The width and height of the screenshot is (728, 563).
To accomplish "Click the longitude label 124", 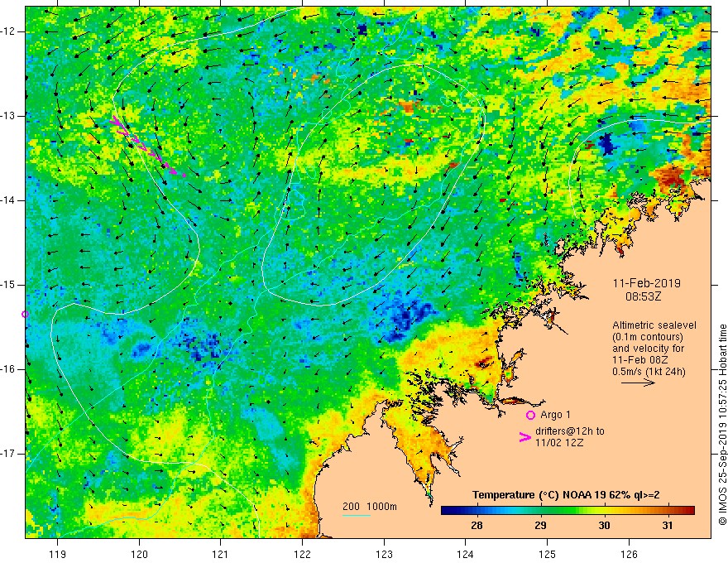I will tap(465, 554).
